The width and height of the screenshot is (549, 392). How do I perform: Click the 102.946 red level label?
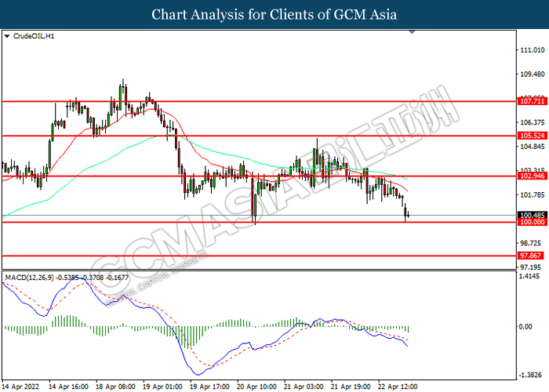tap(532, 176)
